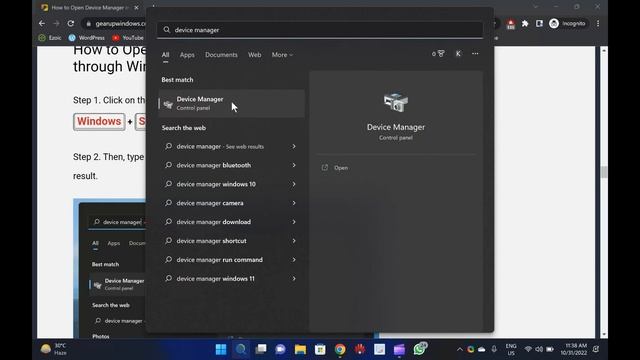Screen dimensions: 640x360
Task: Select 'device manager windows 10' suggestion
Action: (231, 184)
